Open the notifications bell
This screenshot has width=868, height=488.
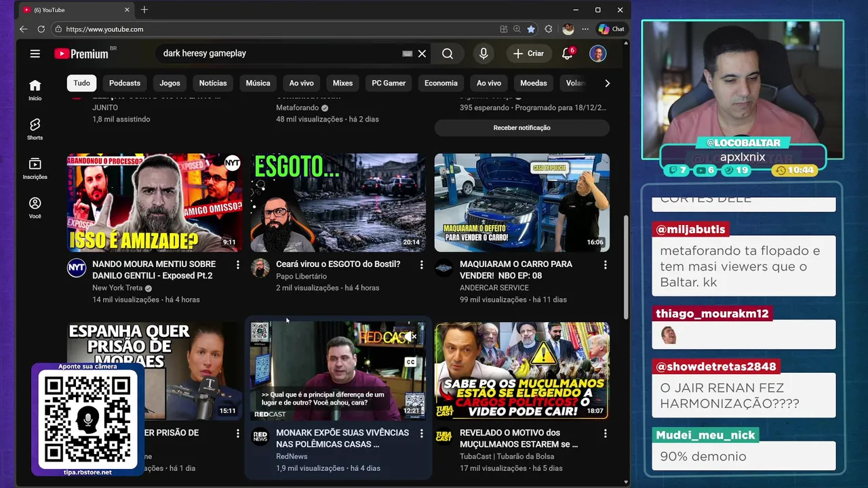coord(568,54)
